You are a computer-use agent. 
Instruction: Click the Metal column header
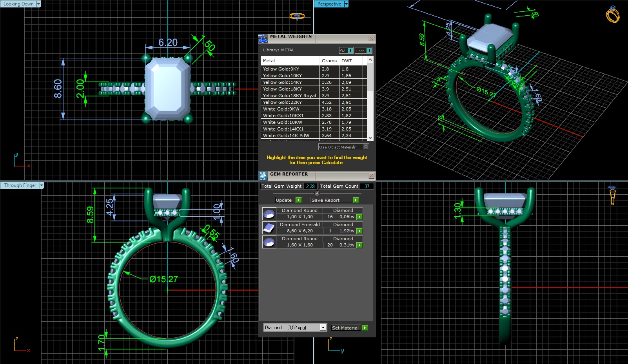(290, 61)
